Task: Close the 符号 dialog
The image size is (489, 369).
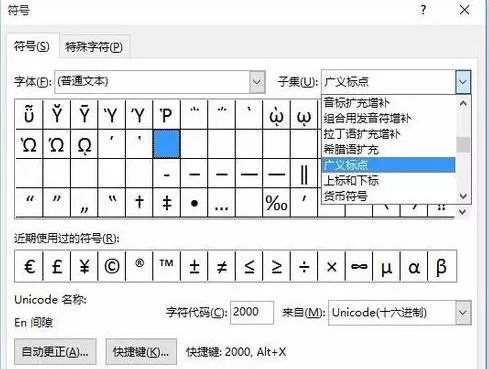Action: 464,10
